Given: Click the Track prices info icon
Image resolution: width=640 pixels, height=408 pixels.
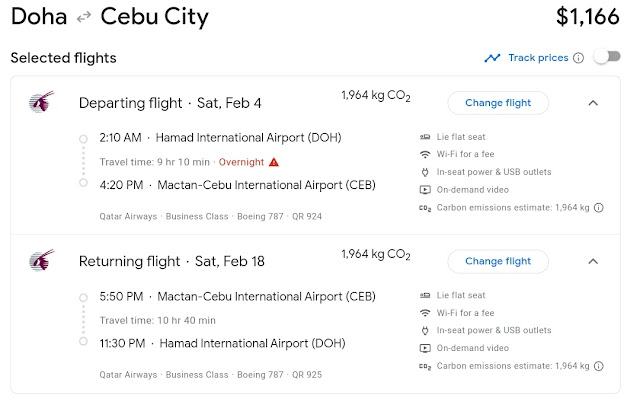Looking at the screenshot, I should pyautogui.click(x=578, y=58).
